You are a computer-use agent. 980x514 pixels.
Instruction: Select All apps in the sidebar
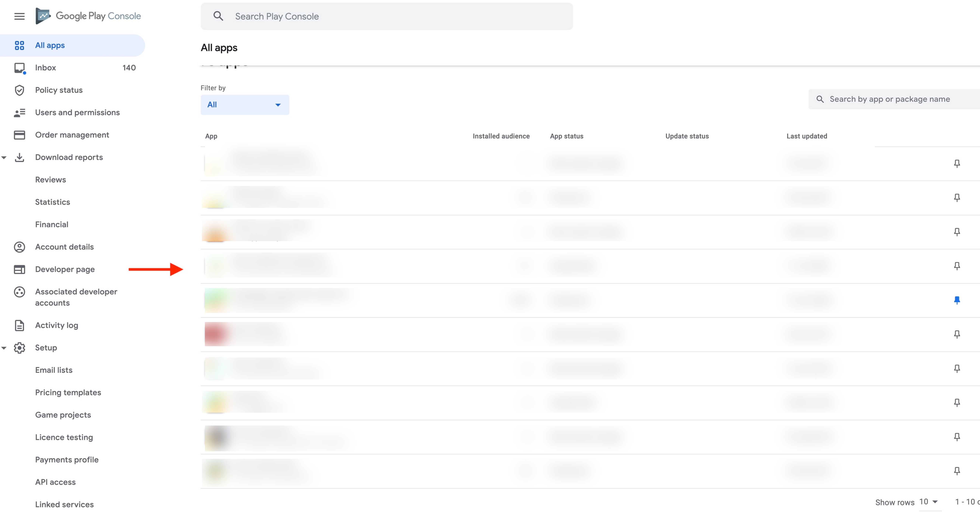(72, 45)
